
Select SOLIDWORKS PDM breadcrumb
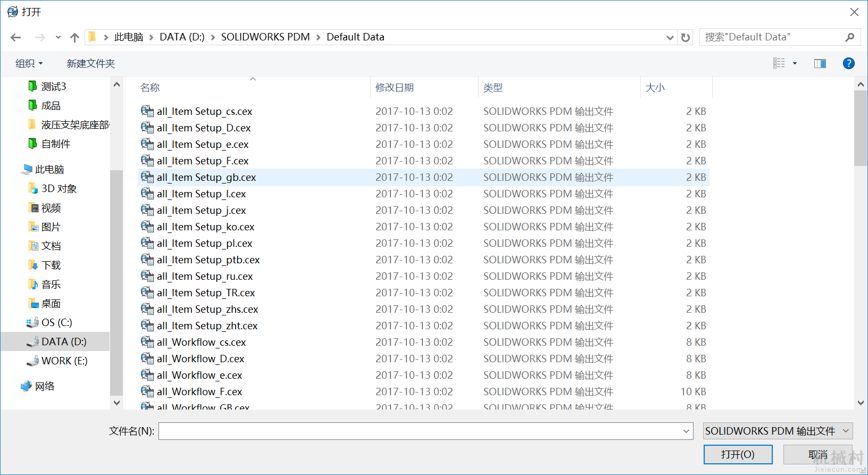[265, 37]
